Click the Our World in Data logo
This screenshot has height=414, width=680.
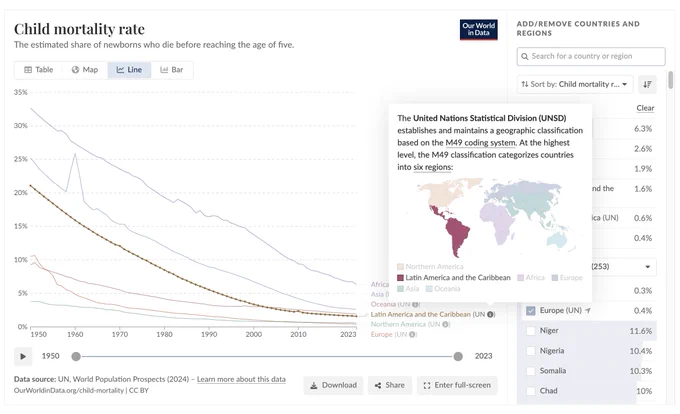478,29
